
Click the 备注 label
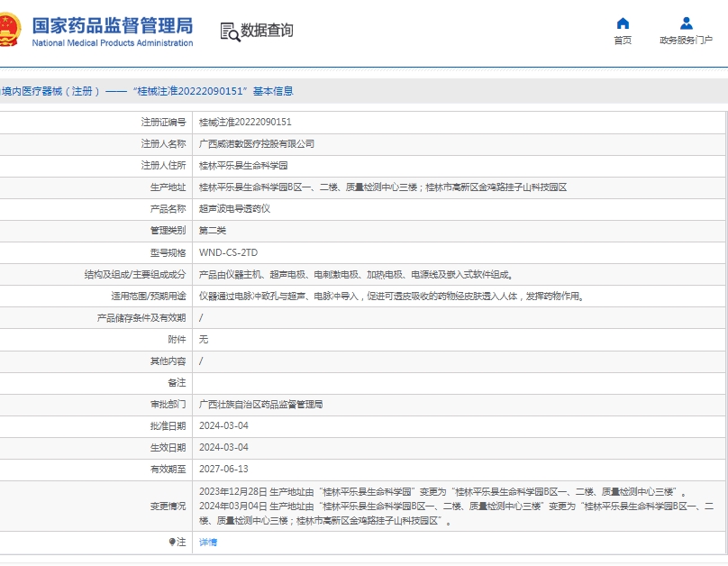(x=177, y=383)
